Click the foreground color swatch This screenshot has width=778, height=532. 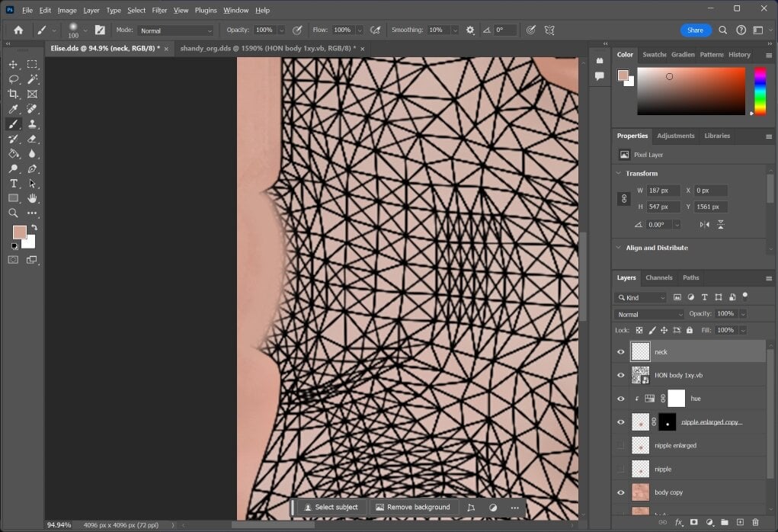pyautogui.click(x=19, y=232)
